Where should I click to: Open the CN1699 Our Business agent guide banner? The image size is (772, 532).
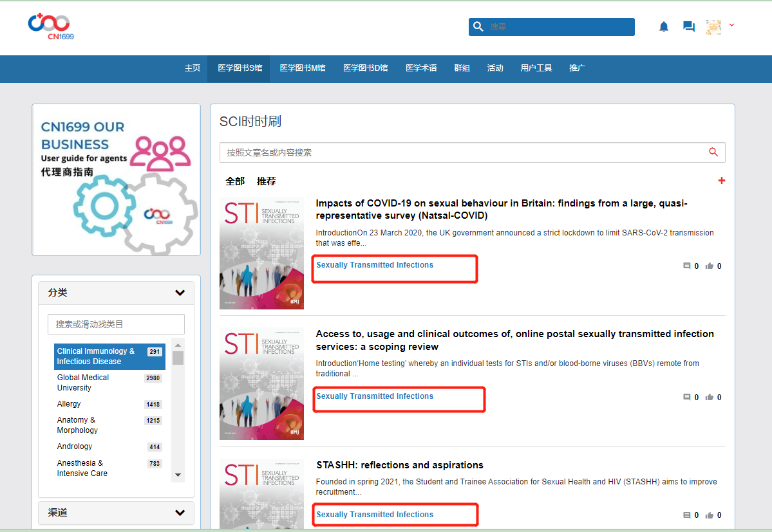click(116, 180)
